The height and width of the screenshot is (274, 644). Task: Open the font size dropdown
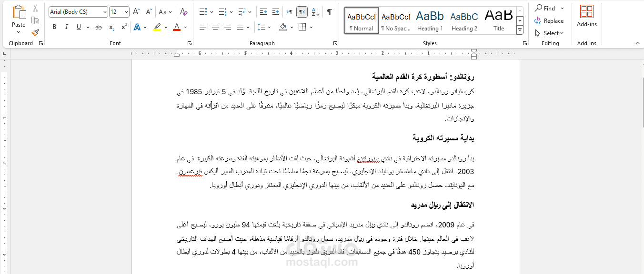(x=126, y=12)
